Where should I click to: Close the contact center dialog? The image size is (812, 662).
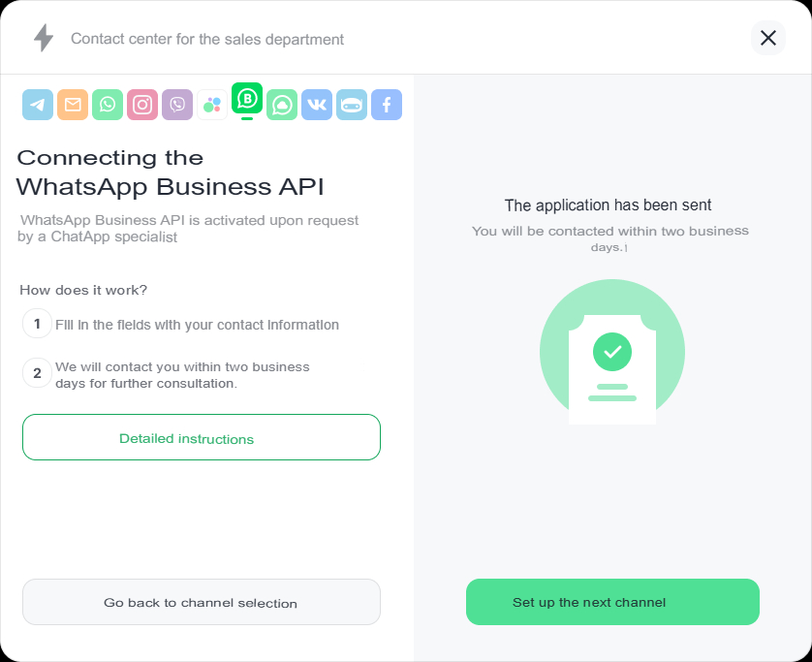768,38
